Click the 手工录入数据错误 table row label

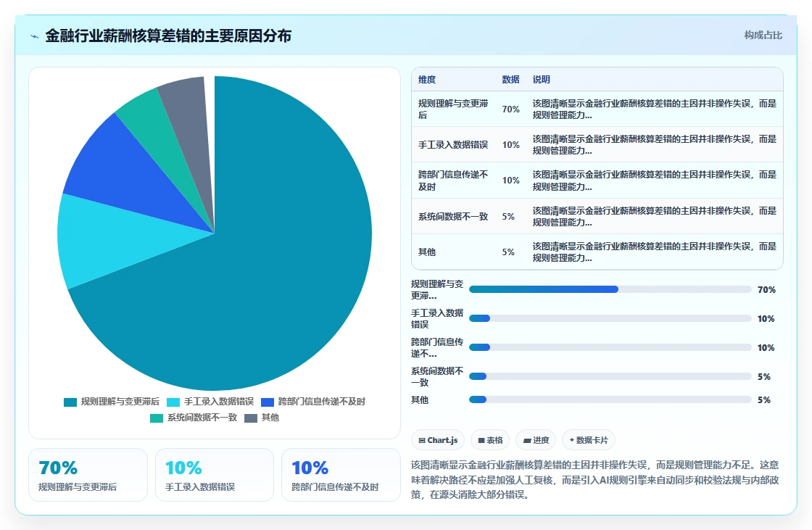click(x=453, y=144)
